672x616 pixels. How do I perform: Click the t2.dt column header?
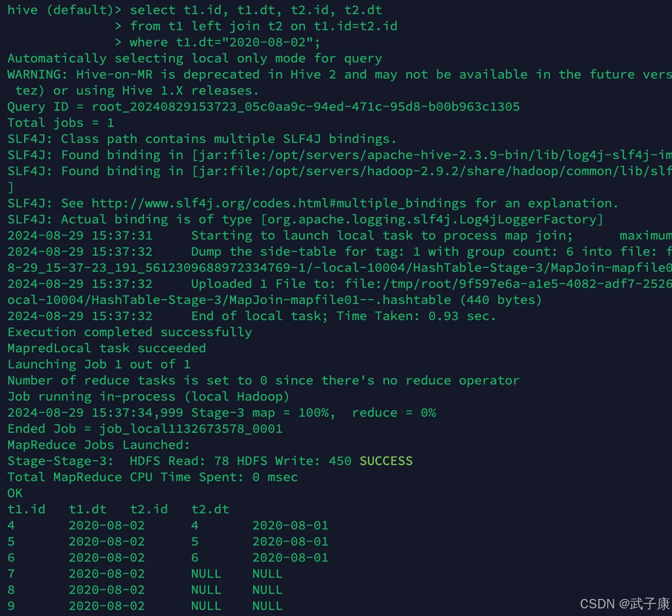pyautogui.click(x=210, y=509)
